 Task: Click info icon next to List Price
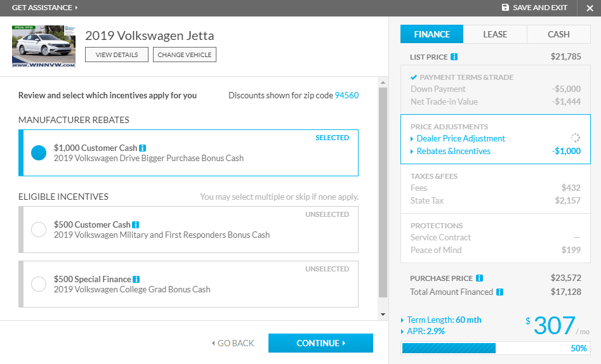click(454, 57)
